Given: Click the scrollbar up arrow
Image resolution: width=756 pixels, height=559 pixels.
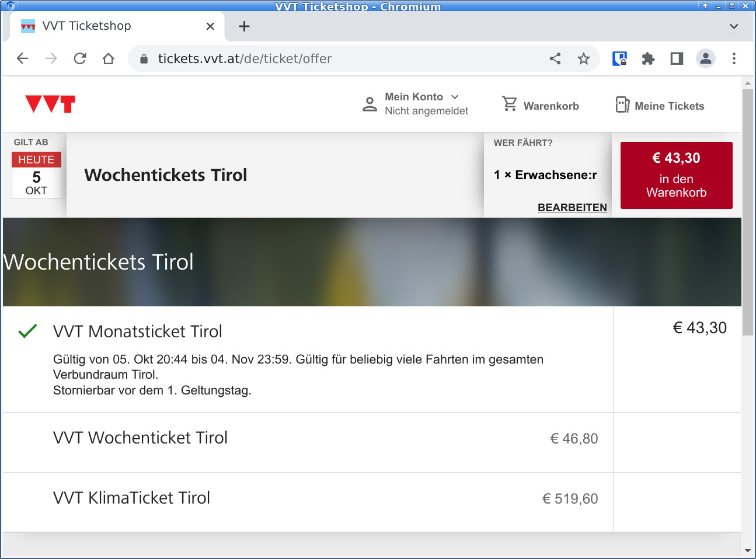Looking at the screenshot, I should pos(748,83).
